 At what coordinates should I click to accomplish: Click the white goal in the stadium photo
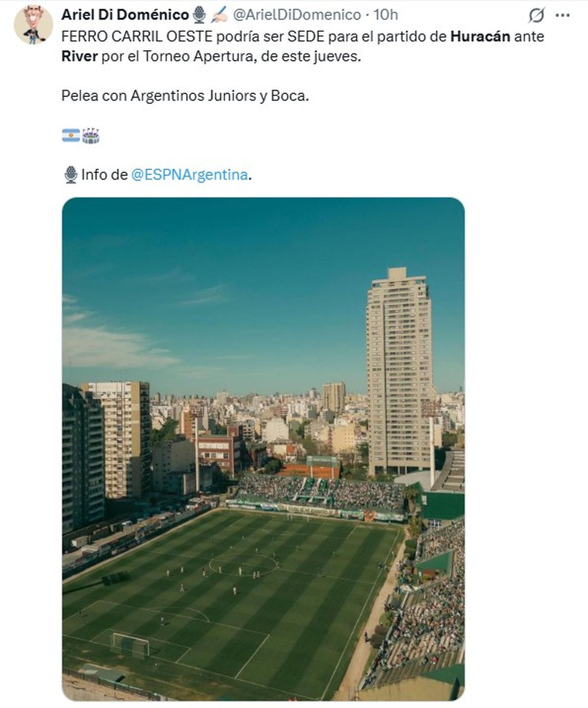(x=130, y=644)
